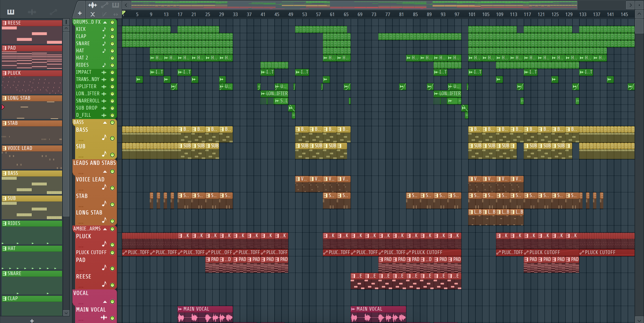
Task: Click the PLUCK track name header
Action: coord(83,236)
